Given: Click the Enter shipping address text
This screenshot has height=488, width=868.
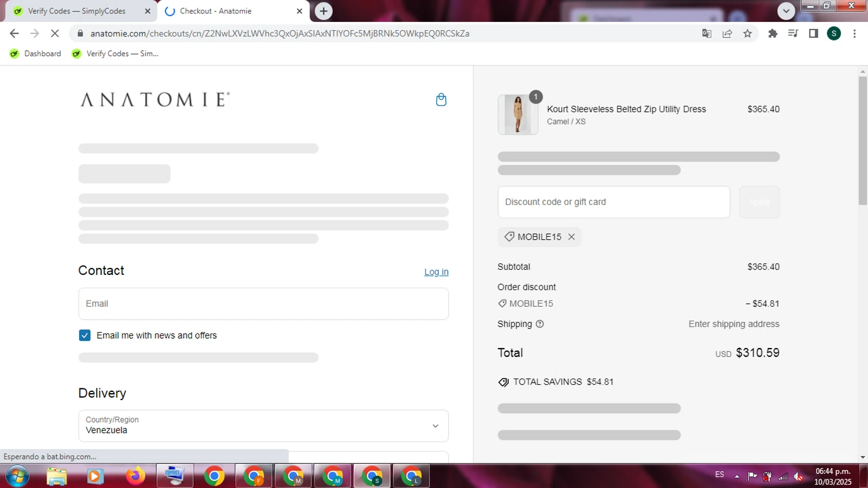Looking at the screenshot, I should 734,324.
